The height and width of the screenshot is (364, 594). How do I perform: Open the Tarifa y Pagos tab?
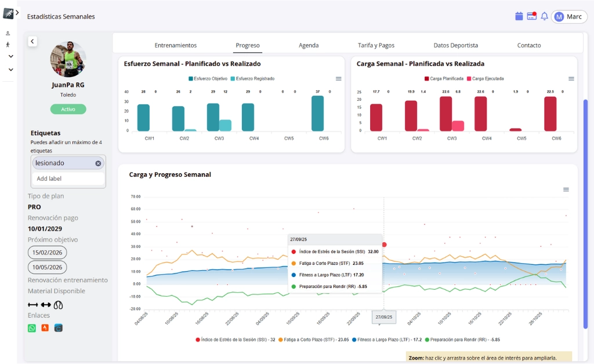pyautogui.click(x=376, y=45)
